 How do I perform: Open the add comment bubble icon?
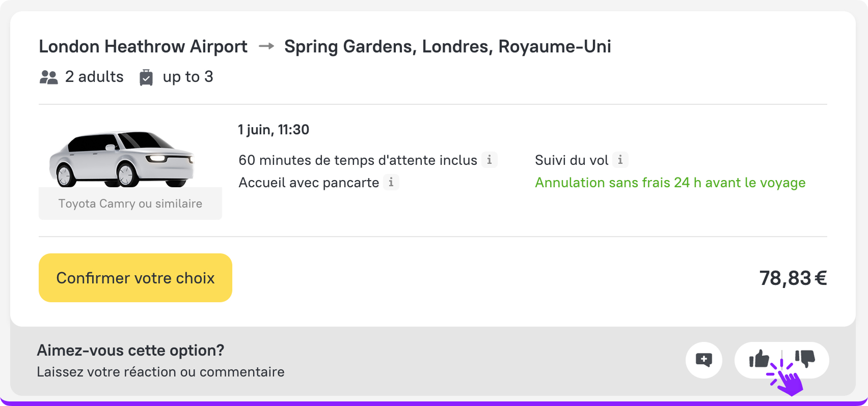click(703, 360)
